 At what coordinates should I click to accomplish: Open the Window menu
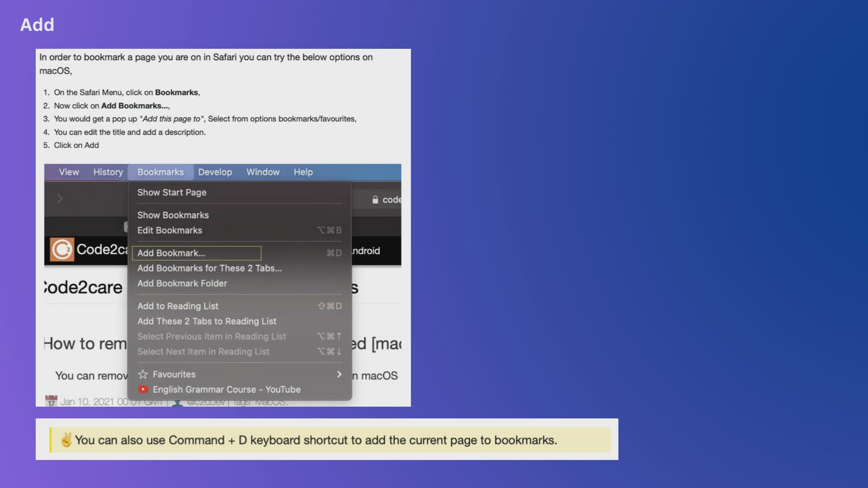point(263,172)
